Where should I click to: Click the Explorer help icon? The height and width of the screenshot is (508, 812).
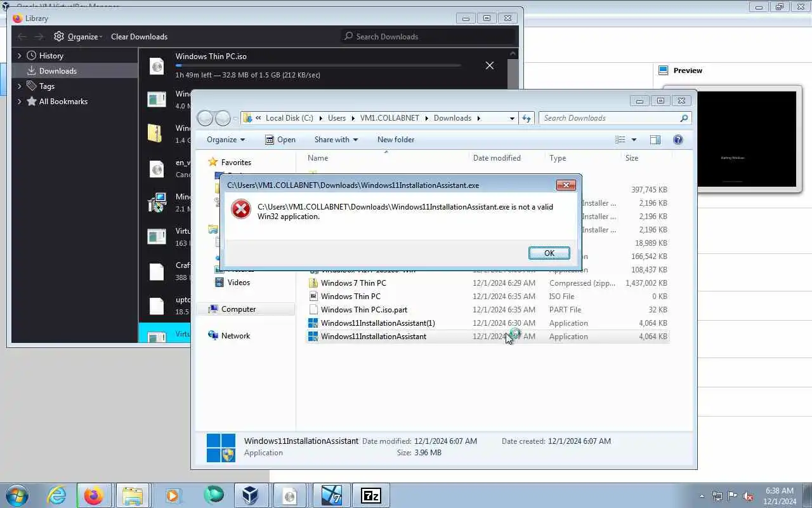tap(678, 140)
